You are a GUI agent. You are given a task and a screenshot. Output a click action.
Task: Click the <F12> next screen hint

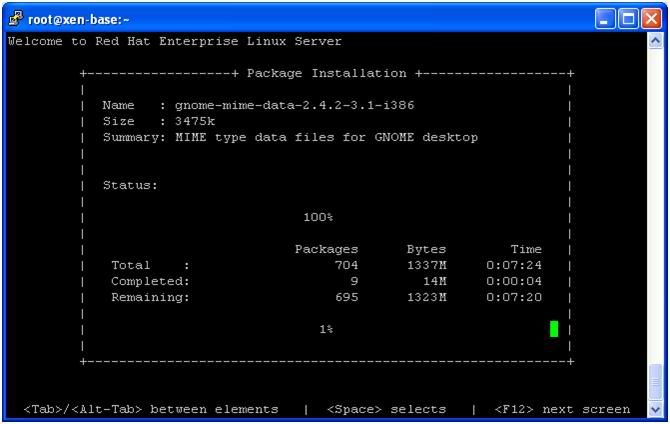pyautogui.click(x=562, y=409)
